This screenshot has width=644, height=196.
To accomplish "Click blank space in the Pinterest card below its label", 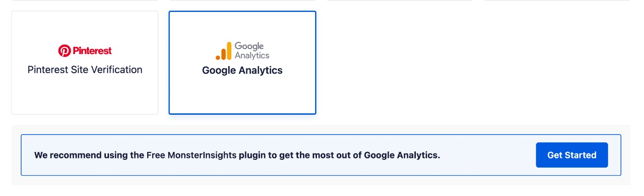I will 85,95.
